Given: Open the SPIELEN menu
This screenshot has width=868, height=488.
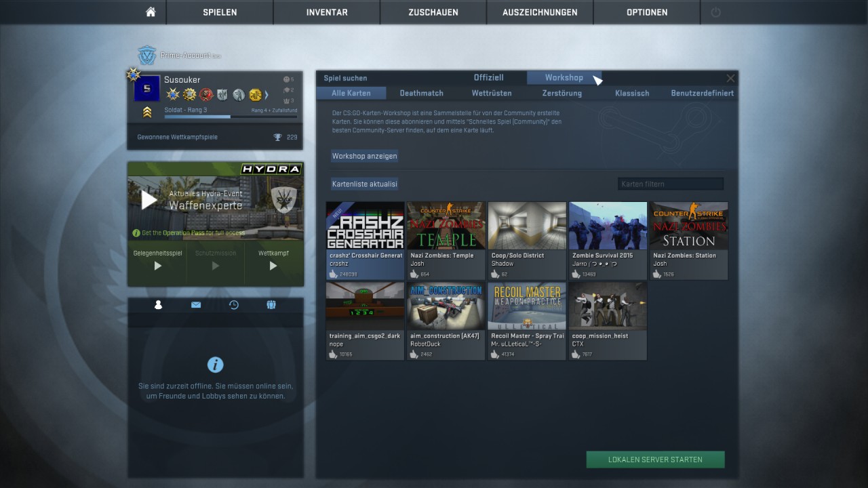Looking at the screenshot, I should tap(220, 12).
